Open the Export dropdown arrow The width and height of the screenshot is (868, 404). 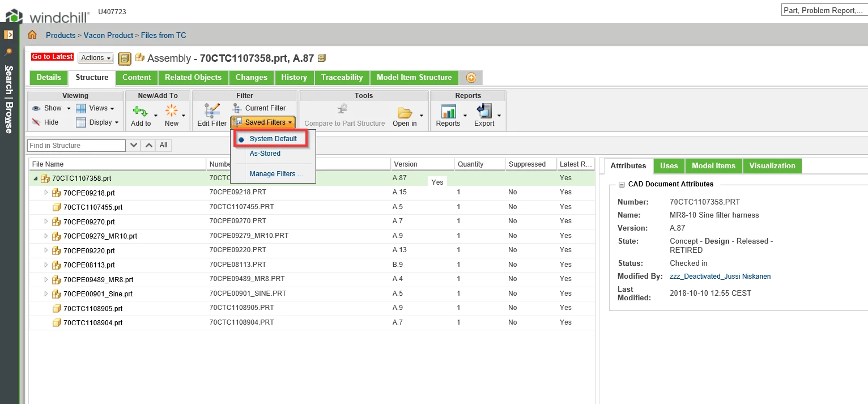coord(499,115)
